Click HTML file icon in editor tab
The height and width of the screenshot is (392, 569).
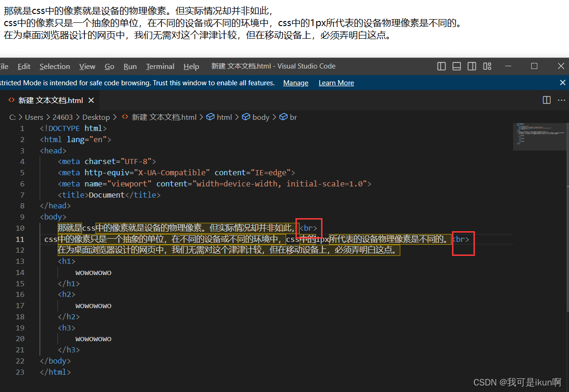pyautogui.click(x=12, y=100)
